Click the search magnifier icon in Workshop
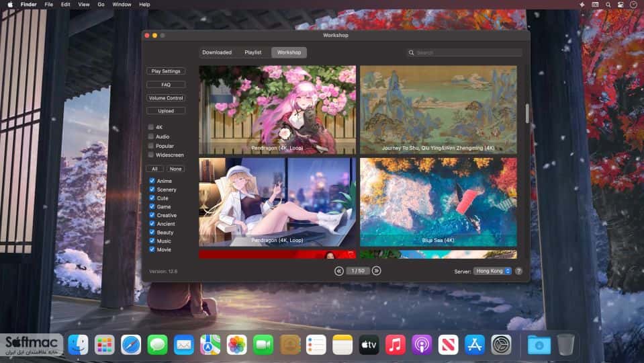 [411, 52]
